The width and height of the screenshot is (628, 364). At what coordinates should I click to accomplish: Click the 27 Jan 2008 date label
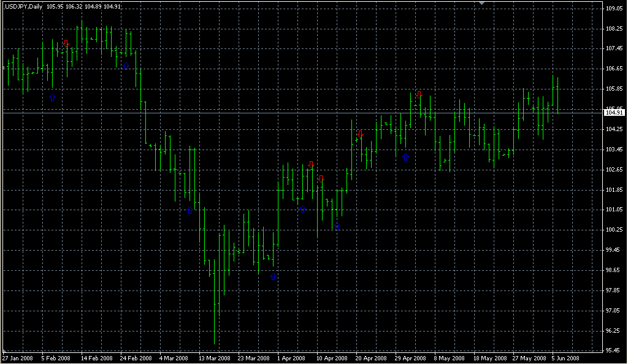[x=18, y=358]
